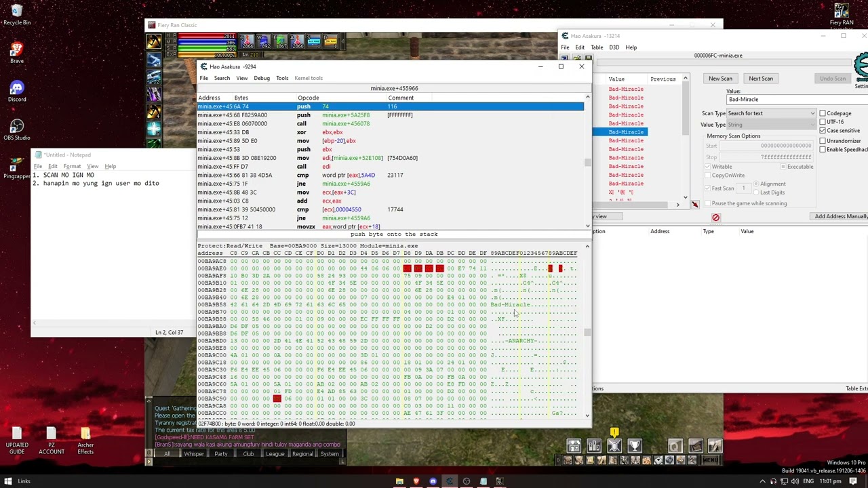Viewport: 868px width, 488px height.
Task: Switch to the Party chat tab
Action: [x=221, y=454]
